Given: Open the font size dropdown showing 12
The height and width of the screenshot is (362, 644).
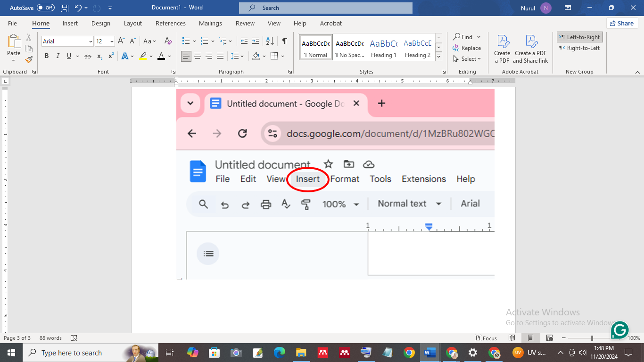Looking at the screenshot, I should click(x=112, y=41).
